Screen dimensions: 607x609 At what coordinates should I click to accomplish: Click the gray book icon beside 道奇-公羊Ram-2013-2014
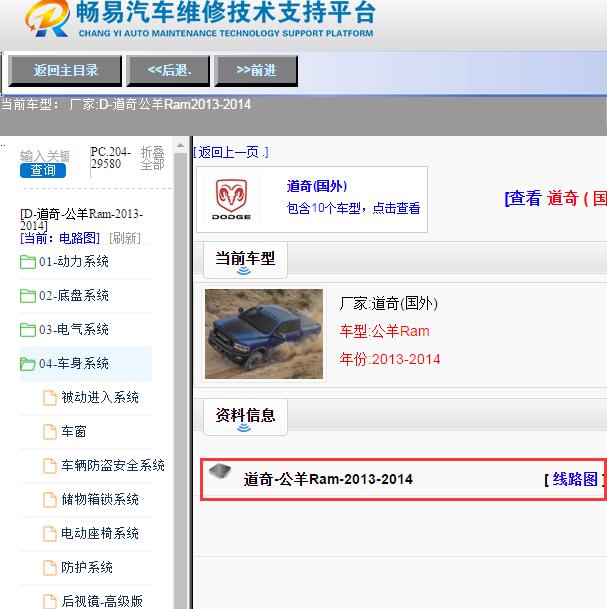[x=220, y=472]
